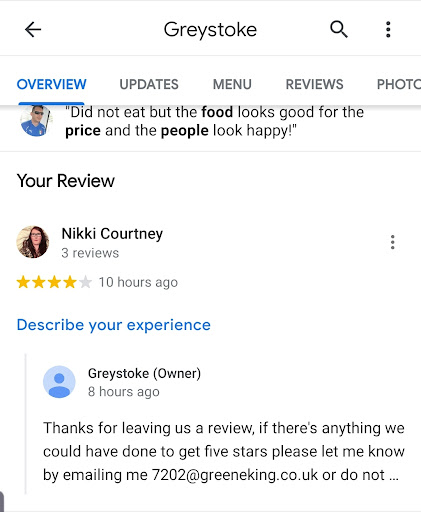This screenshot has height=512, width=421.
Task: Open the top-right overflow menu
Action: [388, 29]
